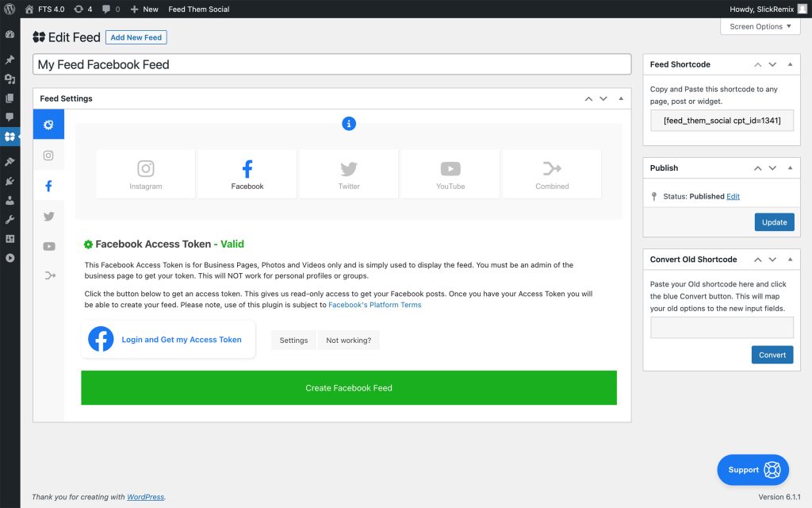
Task: Move Feed Shortcode panel up
Action: coord(757,64)
